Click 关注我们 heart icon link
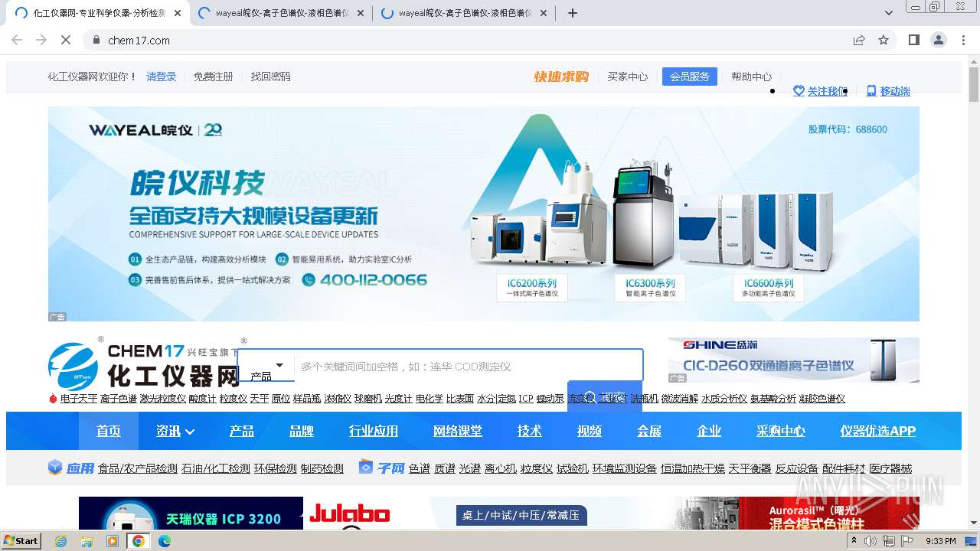 [x=820, y=91]
